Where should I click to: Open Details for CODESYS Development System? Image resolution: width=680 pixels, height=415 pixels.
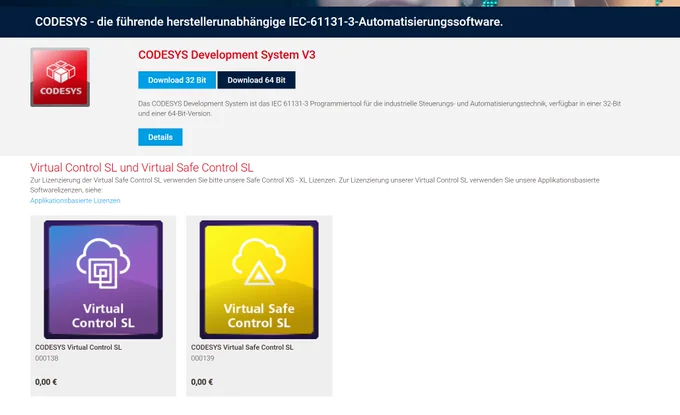[x=160, y=137]
